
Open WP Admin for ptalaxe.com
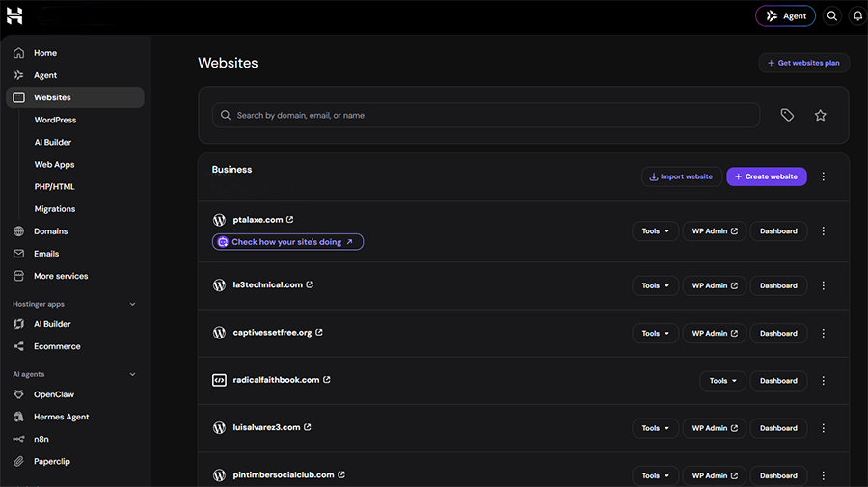click(x=715, y=231)
